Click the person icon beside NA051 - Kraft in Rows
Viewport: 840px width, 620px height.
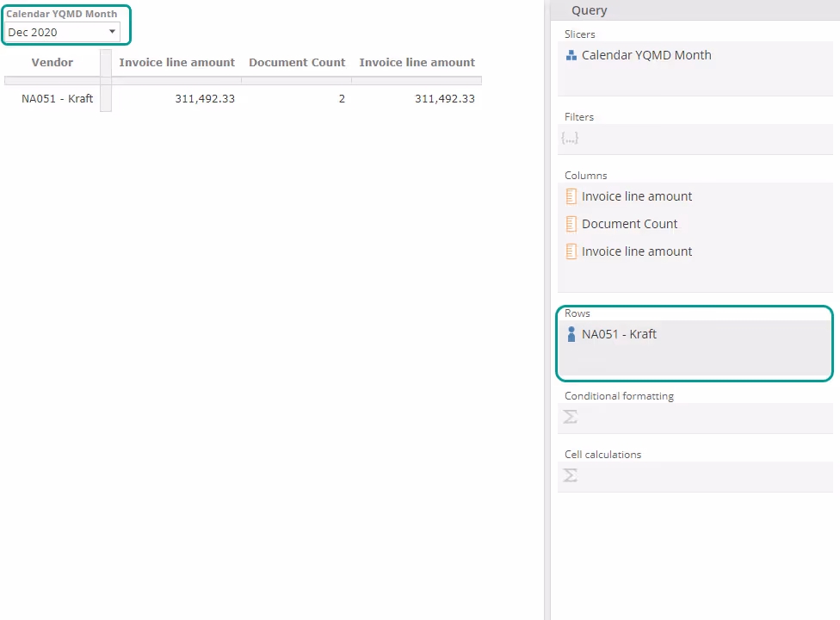coord(571,334)
